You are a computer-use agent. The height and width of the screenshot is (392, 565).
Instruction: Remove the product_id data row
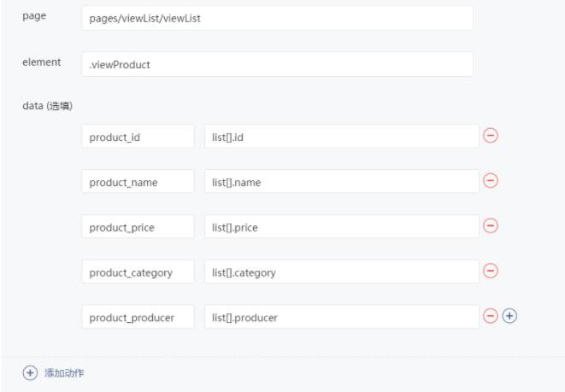(x=491, y=136)
